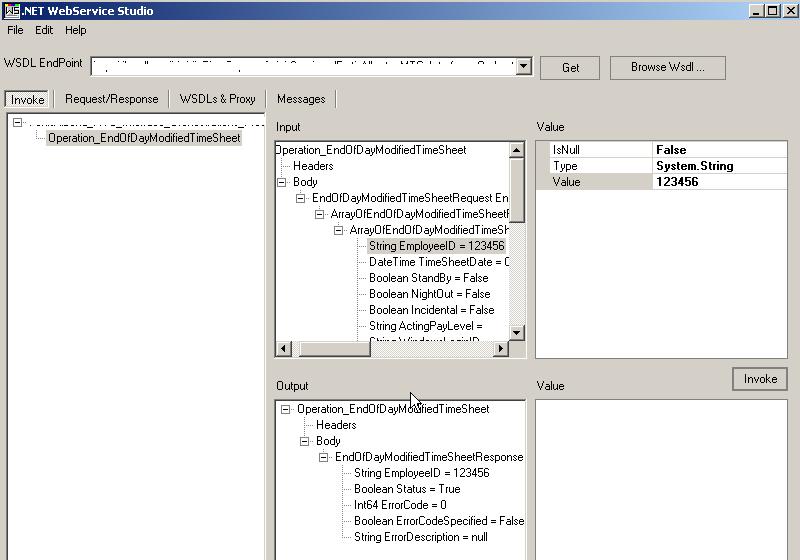Open the File menu

15,30
